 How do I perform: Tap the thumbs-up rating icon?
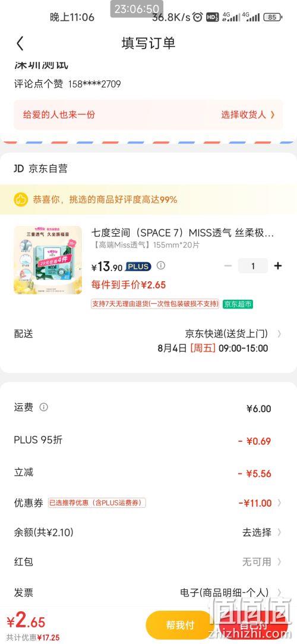click(x=20, y=200)
